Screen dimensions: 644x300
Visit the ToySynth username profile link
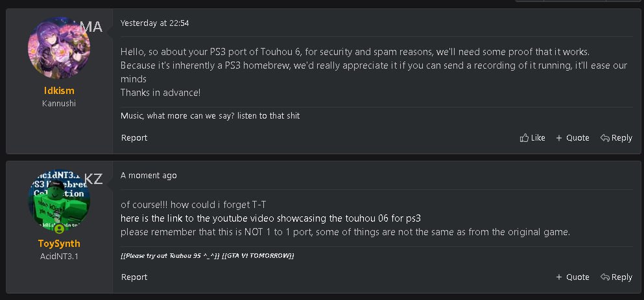coord(59,244)
